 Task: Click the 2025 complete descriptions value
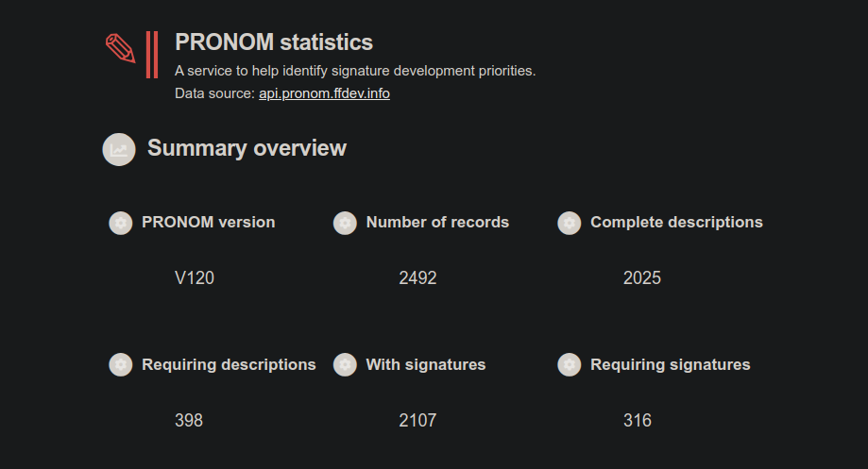coord(642,277)
